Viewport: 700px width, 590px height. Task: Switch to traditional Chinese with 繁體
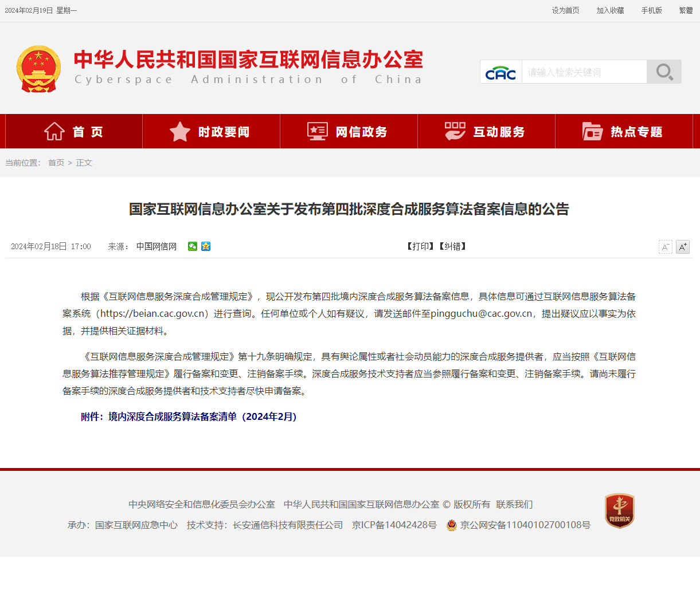click(686, 10)
